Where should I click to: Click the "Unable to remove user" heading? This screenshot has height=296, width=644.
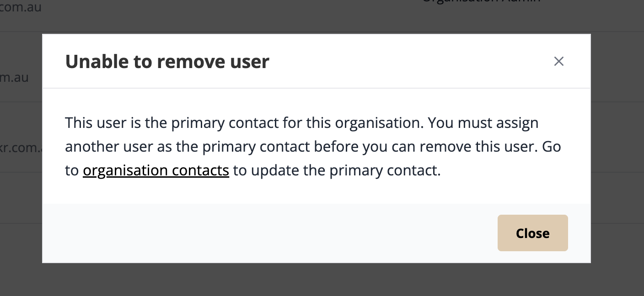pyautogui.click(x=167, y=61)
